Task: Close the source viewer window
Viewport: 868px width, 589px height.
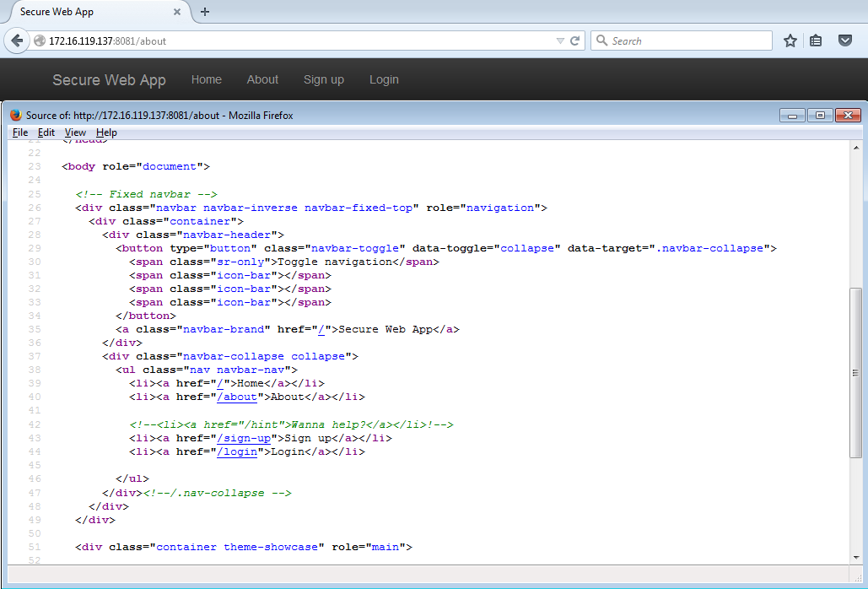Action: [848, 115]
